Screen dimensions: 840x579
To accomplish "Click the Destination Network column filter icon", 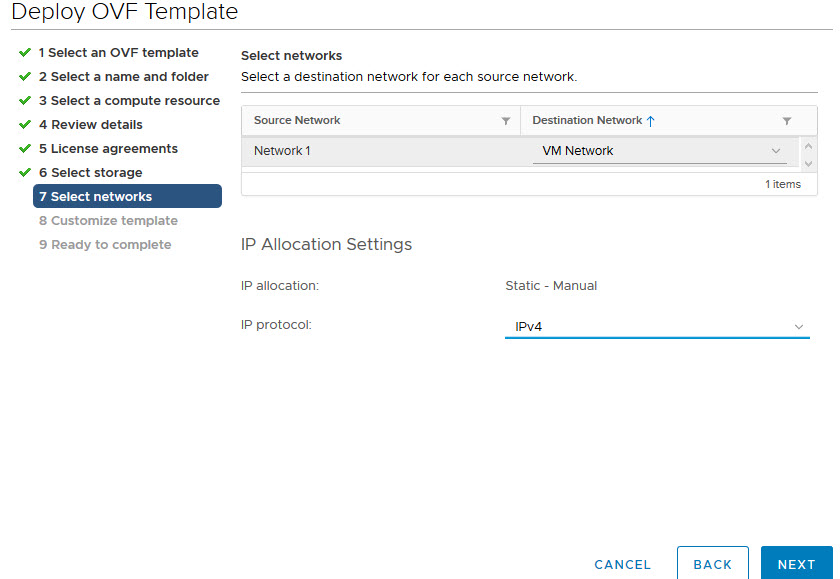I will (787, 121).
